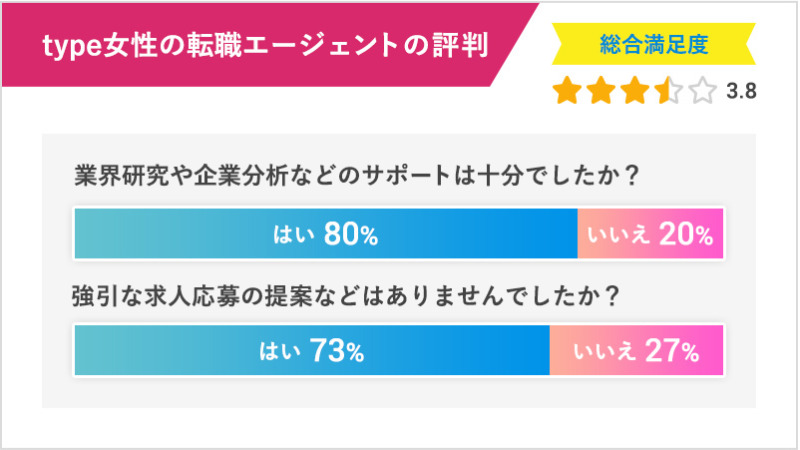The width and height of the screenshot is (800, 450).
Task: Click the 3.8 rating score
Action: coord(741,91)
